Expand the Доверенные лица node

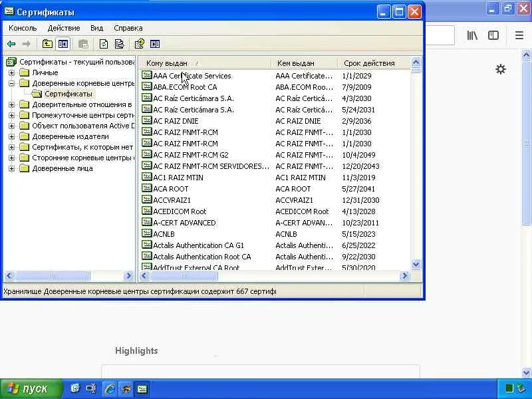[x=11, y=169]
